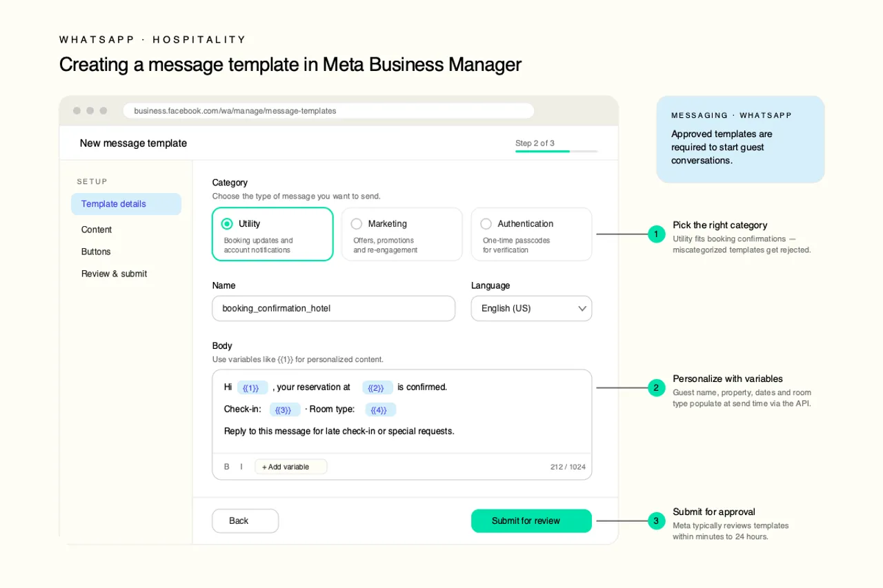Click the 212 / 1024 character counter
Viewport: 883px width, 588px height.
[x=568, y=467]
